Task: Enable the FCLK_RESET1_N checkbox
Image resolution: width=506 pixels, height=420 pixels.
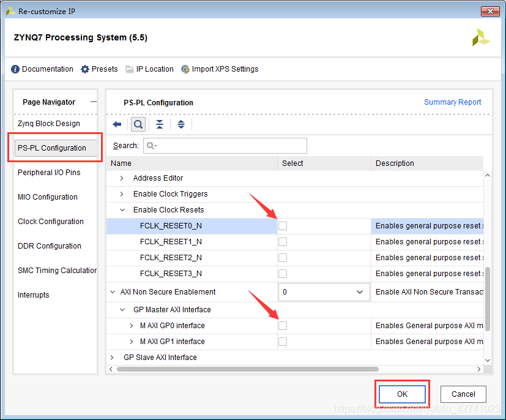Action: tap(283, 242)
